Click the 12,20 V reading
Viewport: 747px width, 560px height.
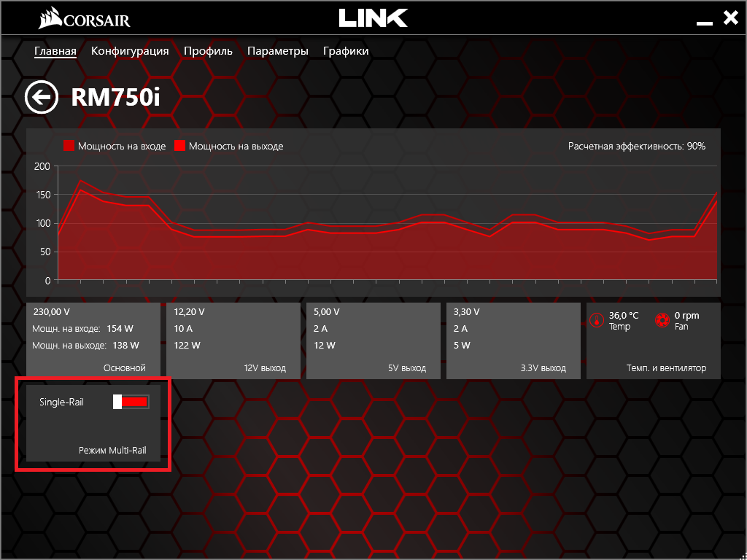189,312
